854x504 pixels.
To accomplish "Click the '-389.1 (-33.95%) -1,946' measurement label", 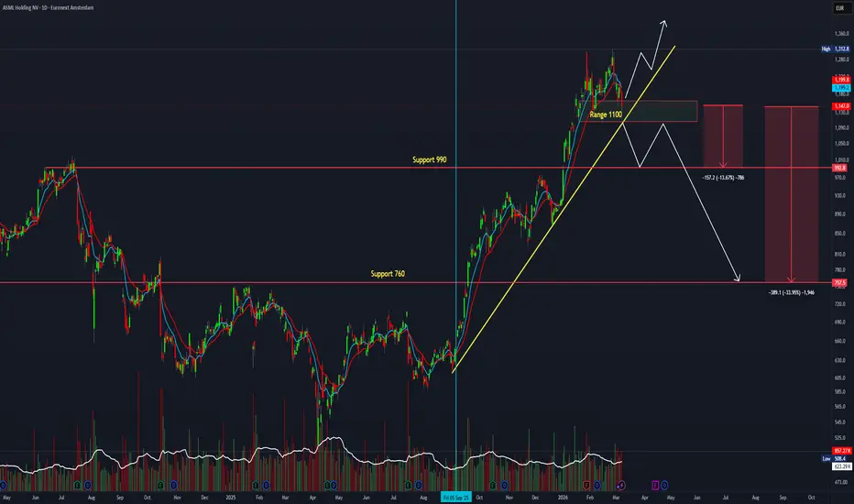I will [792, 292].
